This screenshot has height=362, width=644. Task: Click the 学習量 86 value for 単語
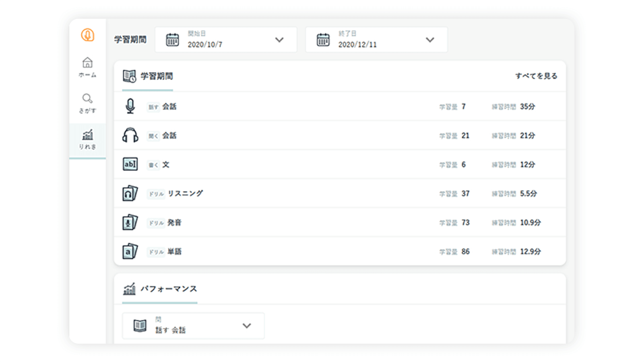pos(466,251)
